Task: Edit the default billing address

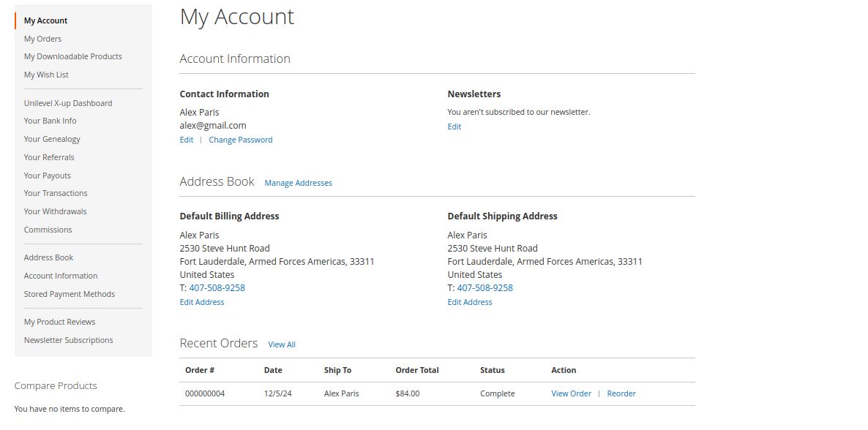Action: 202,302
